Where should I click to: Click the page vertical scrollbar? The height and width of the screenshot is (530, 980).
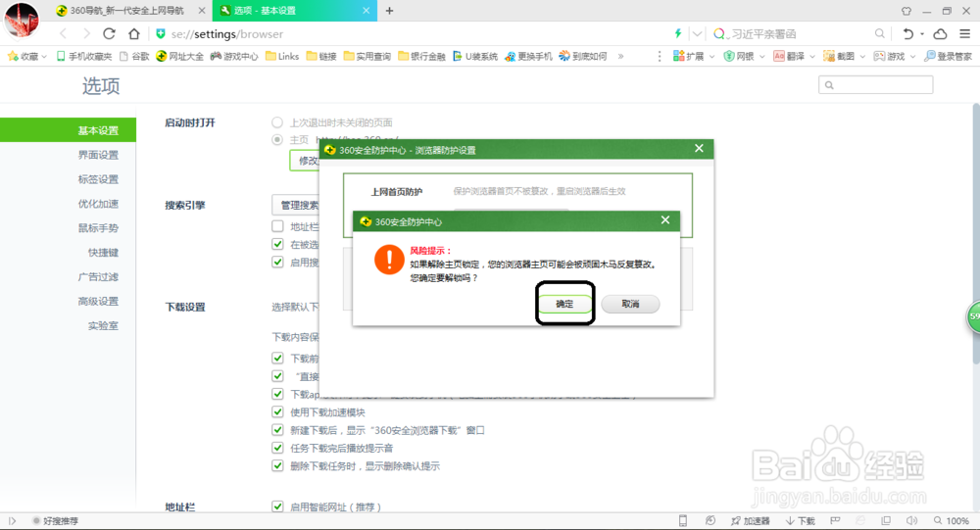[x=976, y=234]
